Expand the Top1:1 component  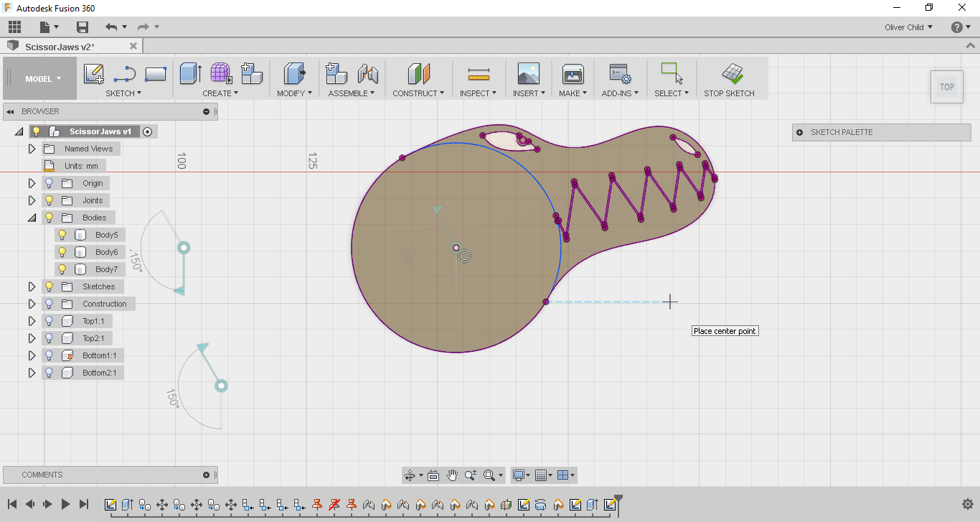(x=32, y=321)
